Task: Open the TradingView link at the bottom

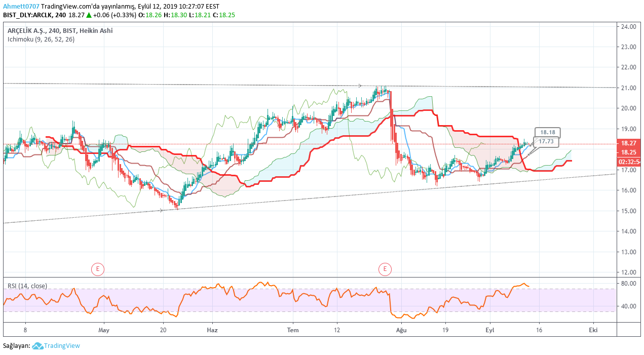Action: pos(62,346)
